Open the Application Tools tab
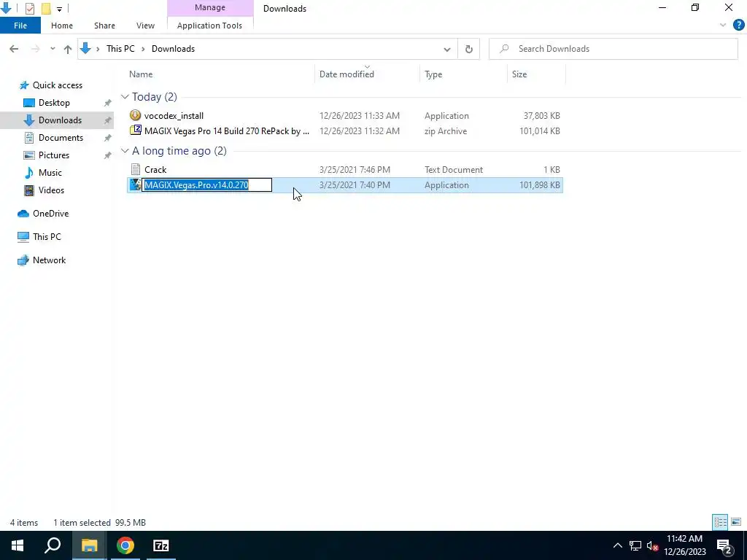 coord(209,26)
